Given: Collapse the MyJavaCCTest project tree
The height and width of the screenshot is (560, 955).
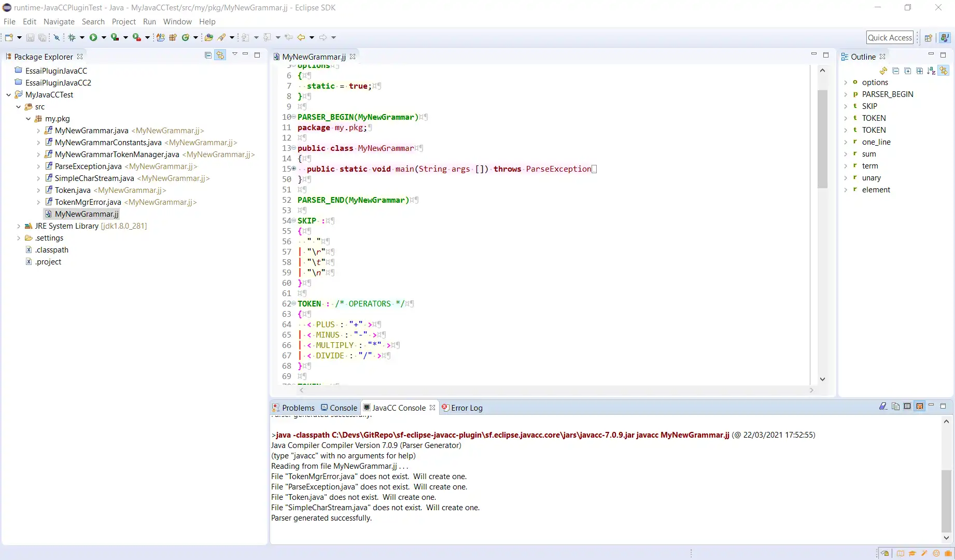Looking at the screenshot, I should [x=9, y=95].
